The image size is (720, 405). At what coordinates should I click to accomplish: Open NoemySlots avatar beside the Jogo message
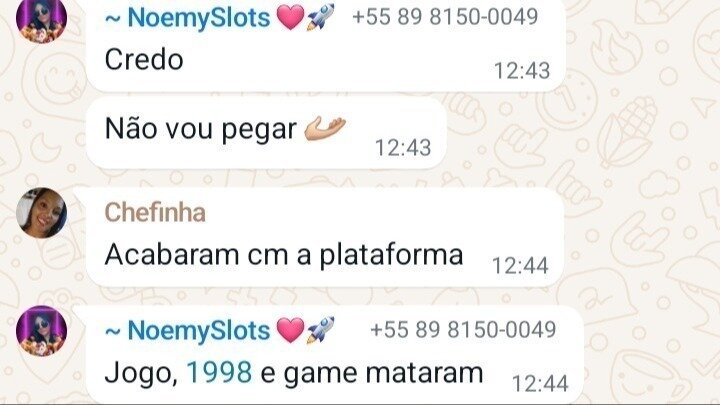click(x=41, y=331)
